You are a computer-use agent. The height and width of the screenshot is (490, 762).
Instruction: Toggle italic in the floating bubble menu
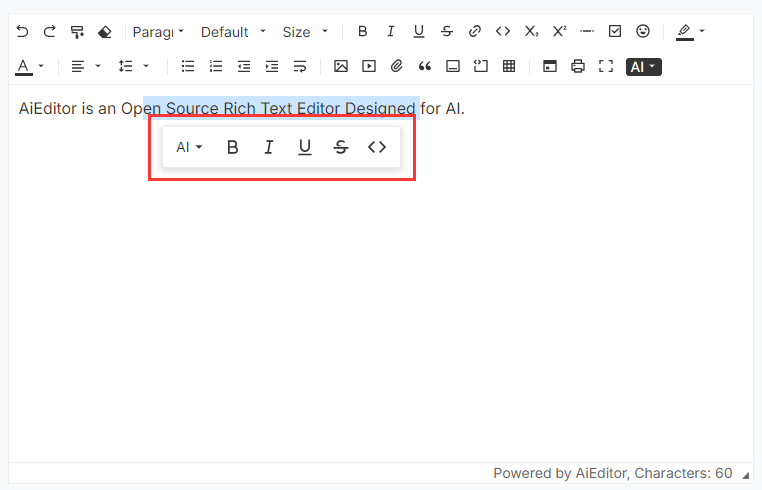pos(268,147)
